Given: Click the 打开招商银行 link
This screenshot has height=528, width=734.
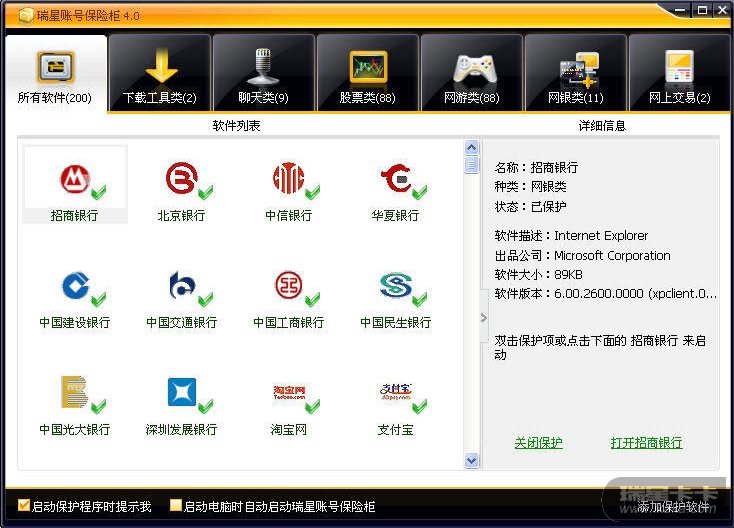Looking at the screenshot, I should click(x=646, y=443).
